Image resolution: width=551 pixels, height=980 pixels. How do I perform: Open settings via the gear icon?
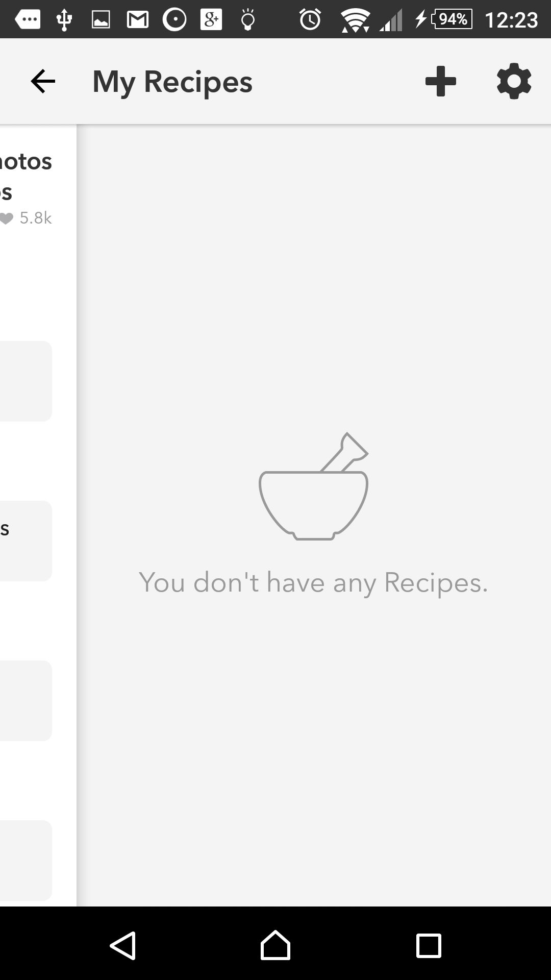click(514, 81)
